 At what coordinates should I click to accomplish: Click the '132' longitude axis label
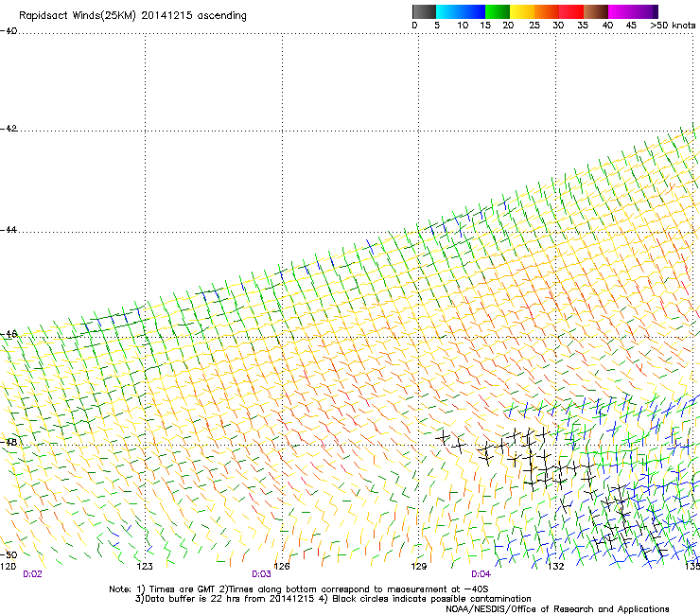point(556,567)
